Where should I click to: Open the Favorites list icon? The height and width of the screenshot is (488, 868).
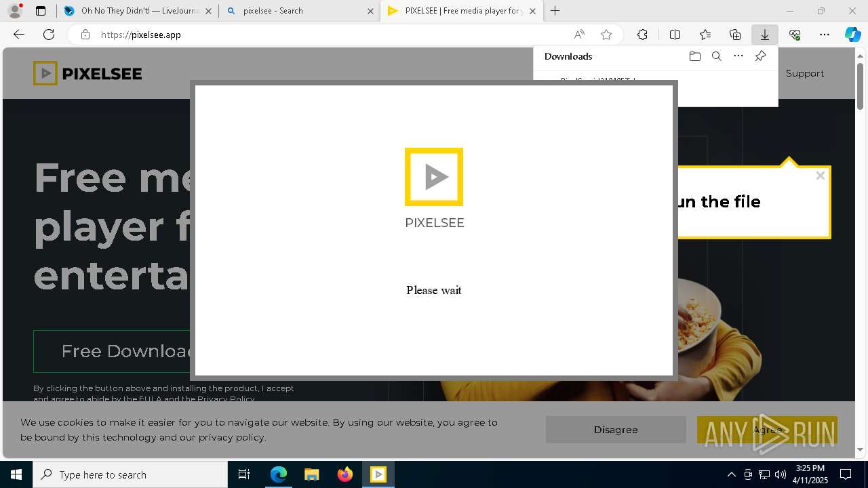(x=705, y=35)
